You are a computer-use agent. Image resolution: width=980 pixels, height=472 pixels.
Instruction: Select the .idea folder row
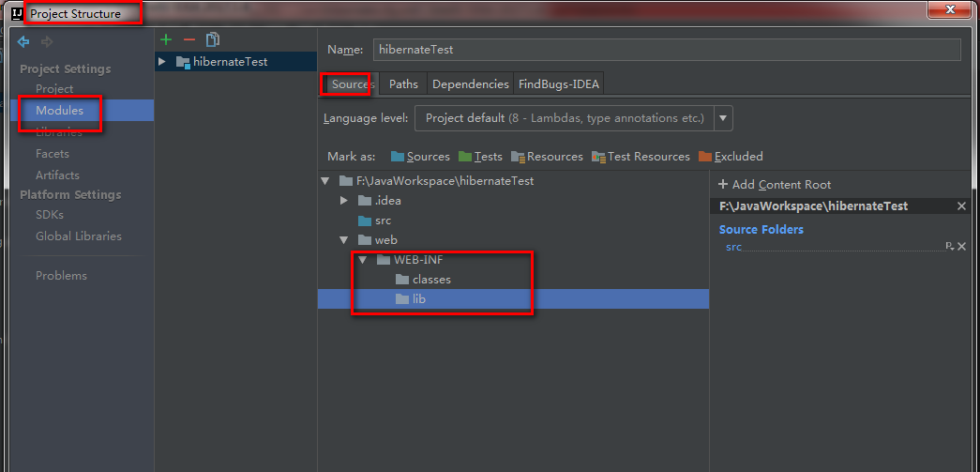click(513, 201)
